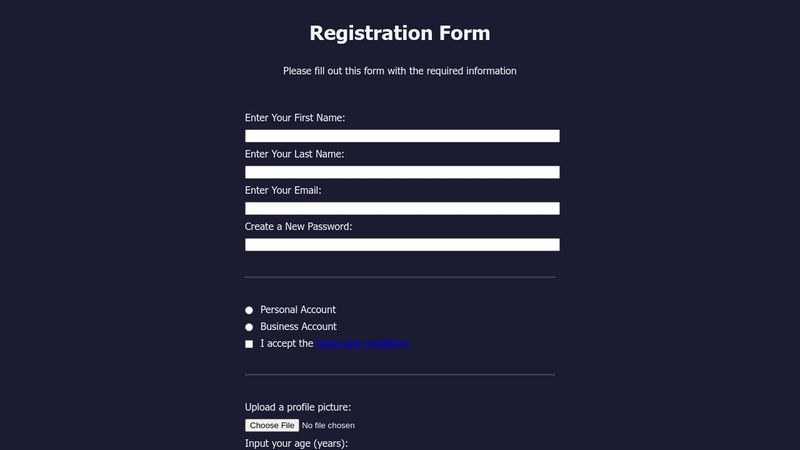The image size is (800, 450).
Task: Focus the First Name input field
Action: coord(402,136)
